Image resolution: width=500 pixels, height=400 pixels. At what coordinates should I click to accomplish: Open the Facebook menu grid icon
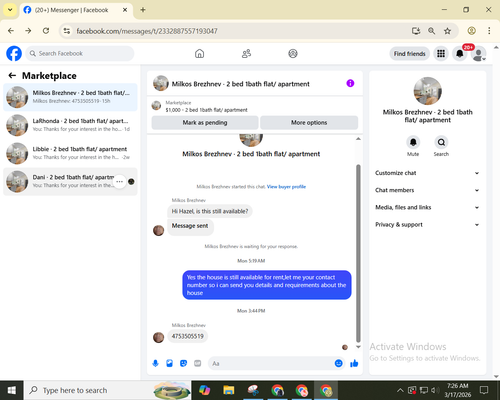[441, 54]
